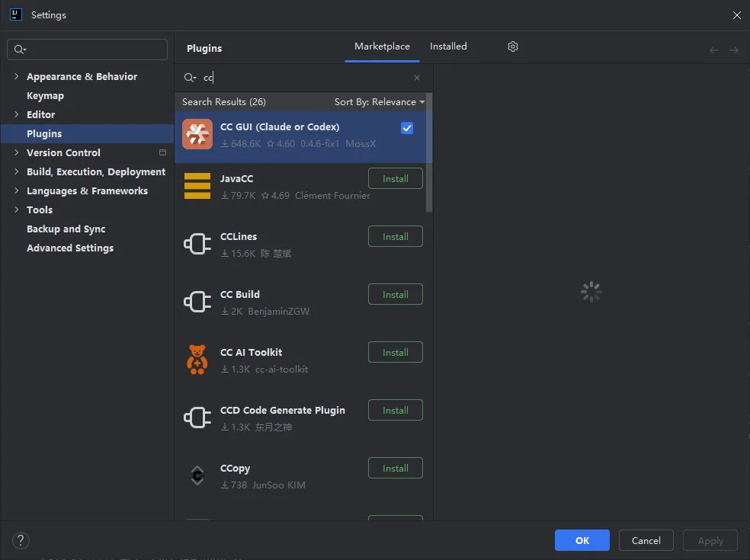Click the Cancel button
This screenshot has width=750, height=560.
click(x=646, y=540)
